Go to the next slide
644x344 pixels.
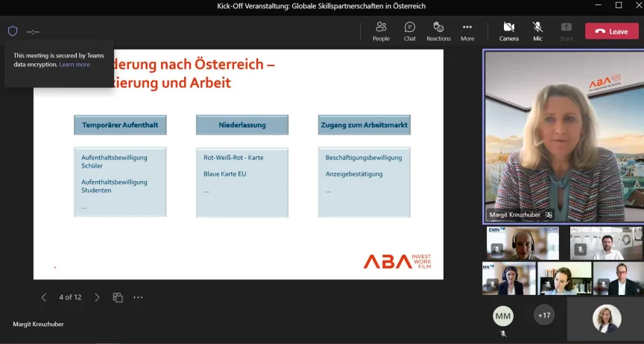pos(97,297)
